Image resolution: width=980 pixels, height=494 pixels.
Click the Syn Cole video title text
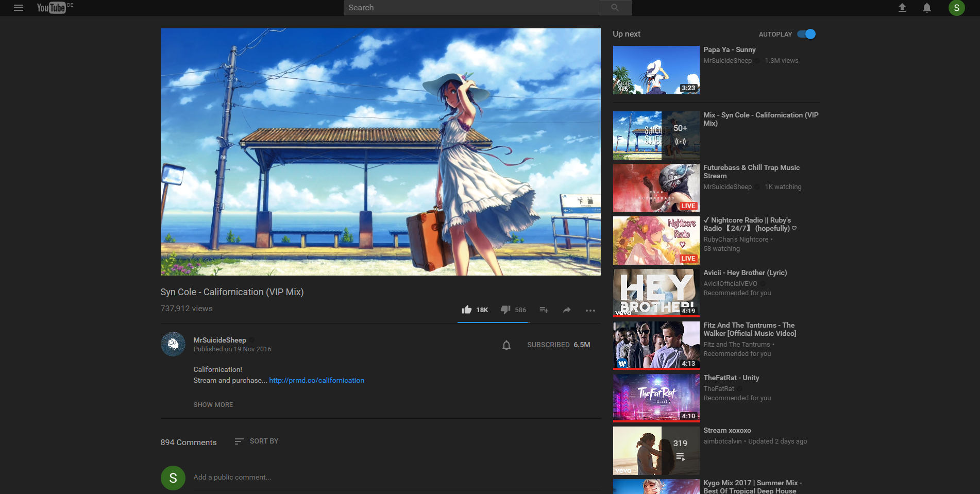pyautogui.click(x=232, y=292)
